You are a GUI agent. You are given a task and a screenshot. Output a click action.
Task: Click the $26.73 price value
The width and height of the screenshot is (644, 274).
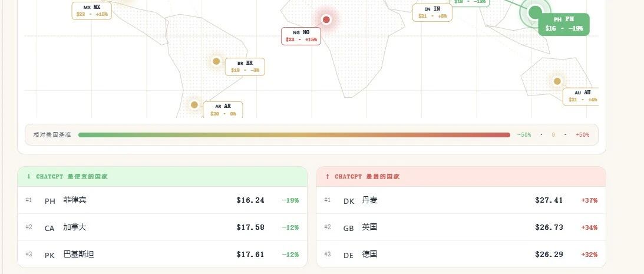549,227
